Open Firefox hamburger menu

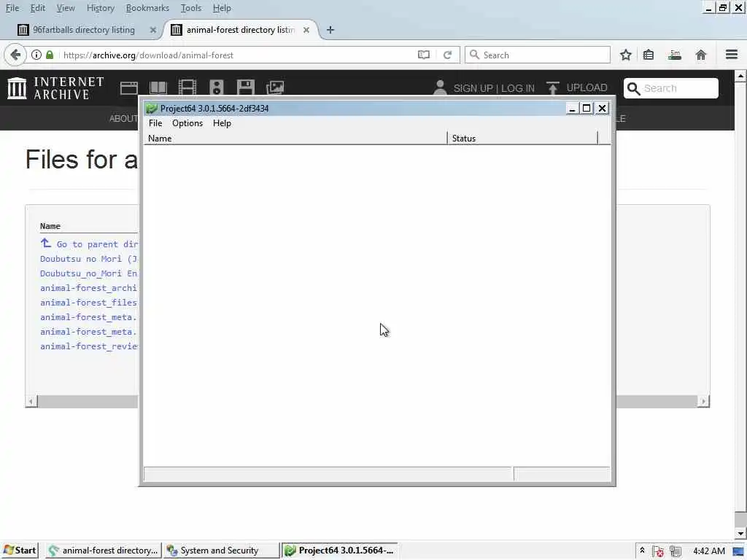point(732,55)
